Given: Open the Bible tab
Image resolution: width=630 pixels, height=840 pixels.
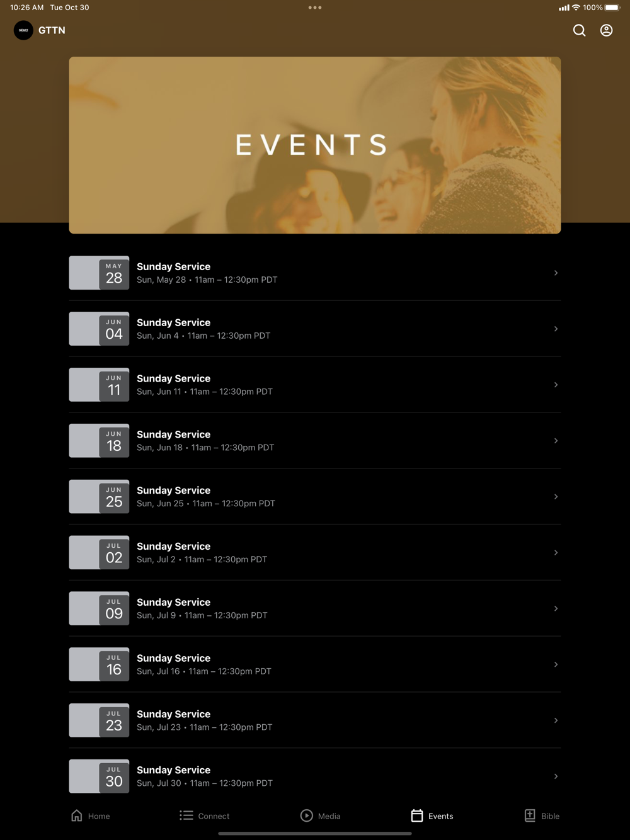Looking at the screenshot, I should (x=542, y=815).
